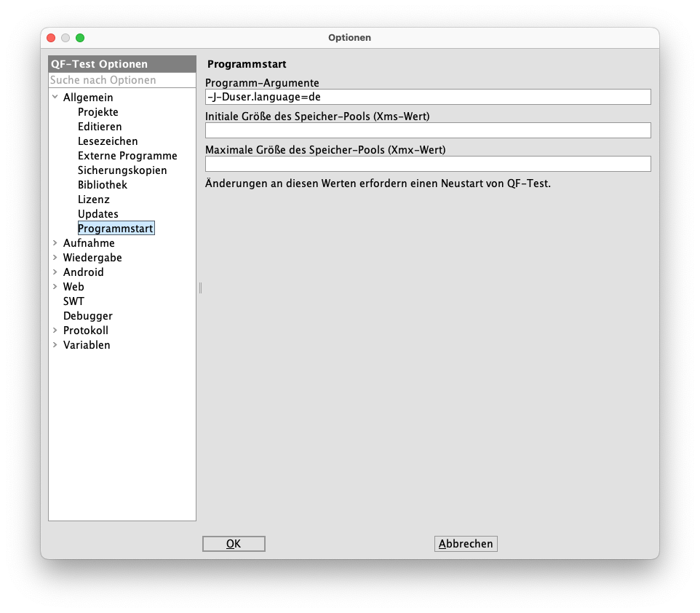Open the Editieren options page
Image resolution: width=700 pixels, height=613 pixels.
(100, 127)
